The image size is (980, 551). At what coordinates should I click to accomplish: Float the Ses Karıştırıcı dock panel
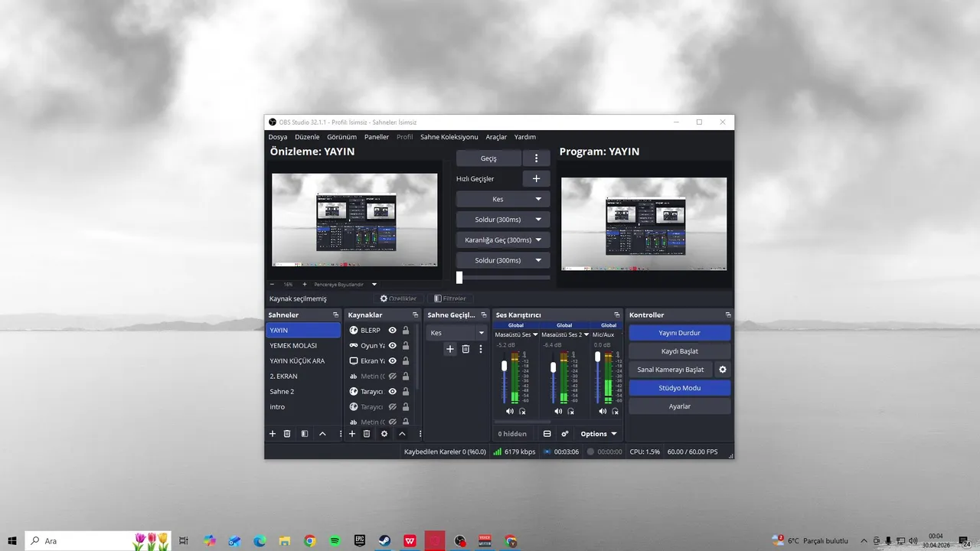point(617,315)
